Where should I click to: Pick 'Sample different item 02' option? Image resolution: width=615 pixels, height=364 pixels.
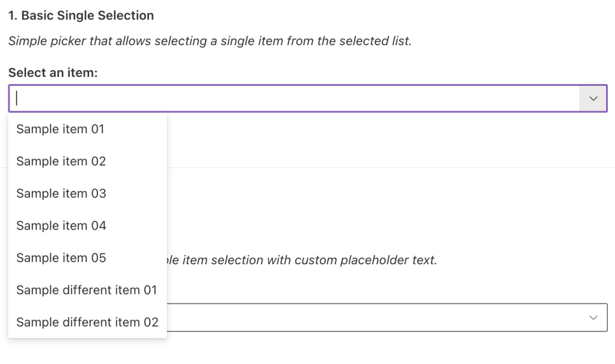[x=87, y=323]
